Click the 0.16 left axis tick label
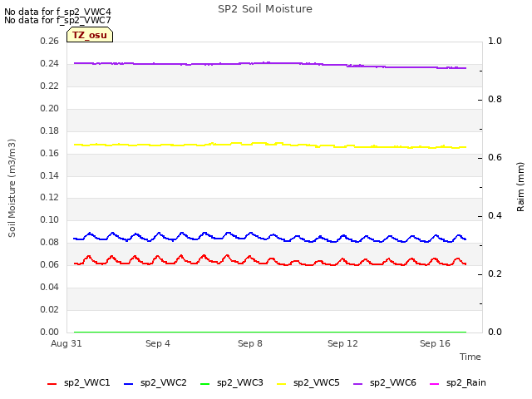 point(50,153)
